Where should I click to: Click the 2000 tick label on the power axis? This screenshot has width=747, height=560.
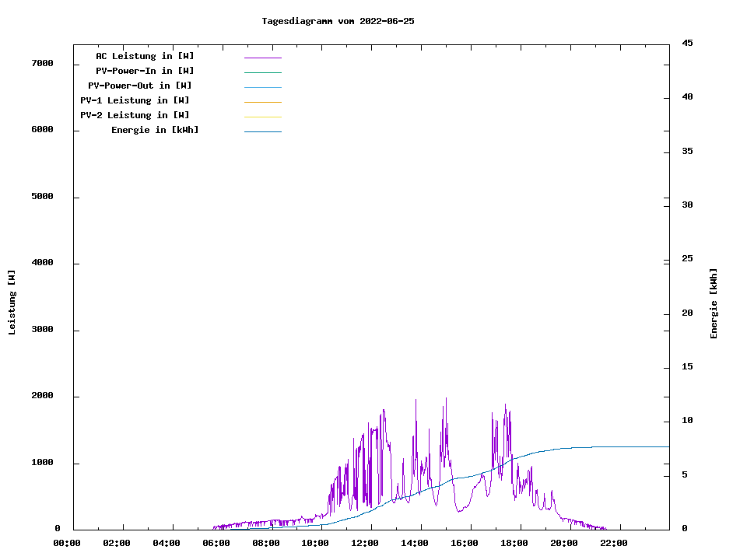42,396
